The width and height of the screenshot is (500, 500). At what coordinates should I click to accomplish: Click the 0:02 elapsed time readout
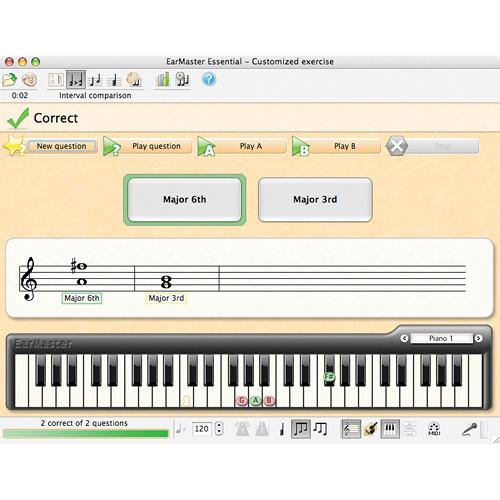click(x=20, y=95)
